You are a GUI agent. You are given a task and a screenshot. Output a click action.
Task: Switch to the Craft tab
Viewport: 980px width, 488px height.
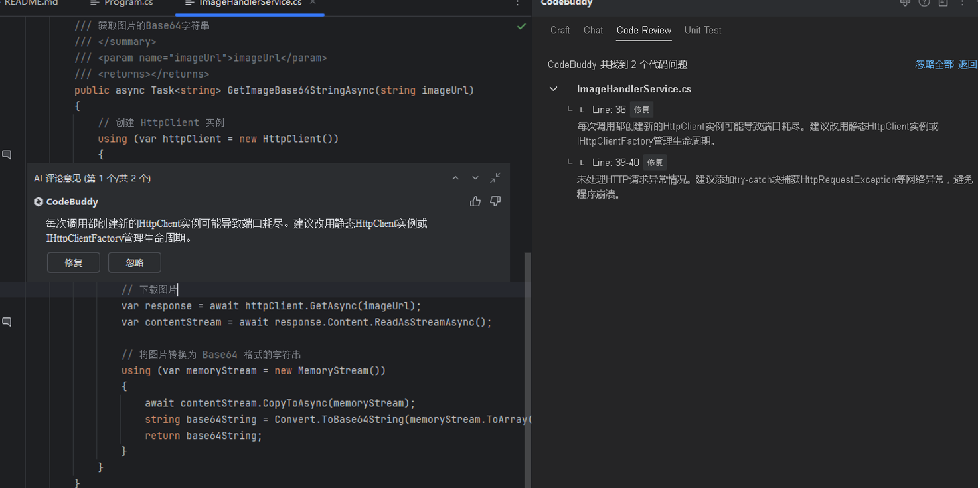click(560, 30)
